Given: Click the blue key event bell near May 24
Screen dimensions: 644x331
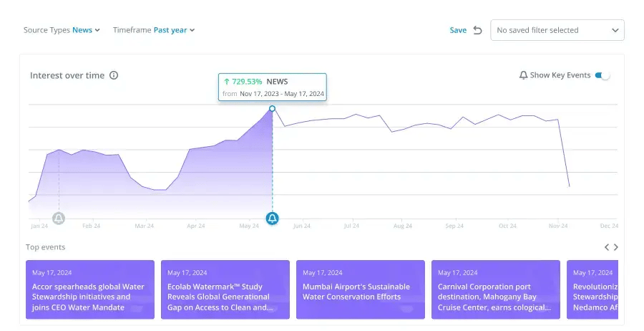Looking at the screenshot, I should coord(273,218).
